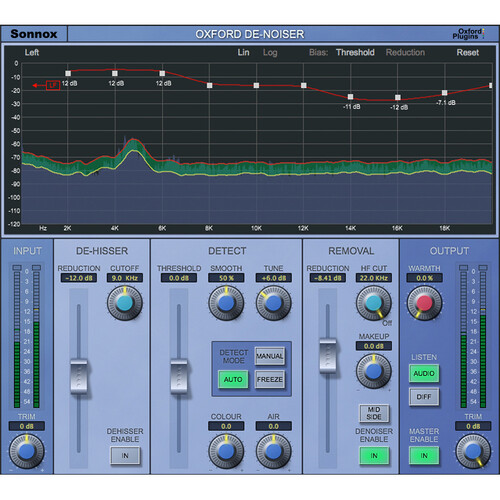Click the red Warmth knob

(424, 303)
